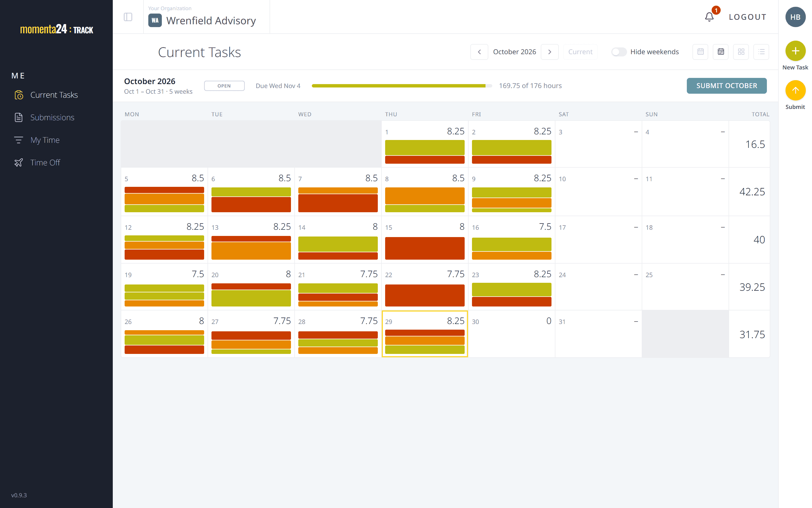
Task: Click the hours progress bar
Action: (x=402, y=86)
